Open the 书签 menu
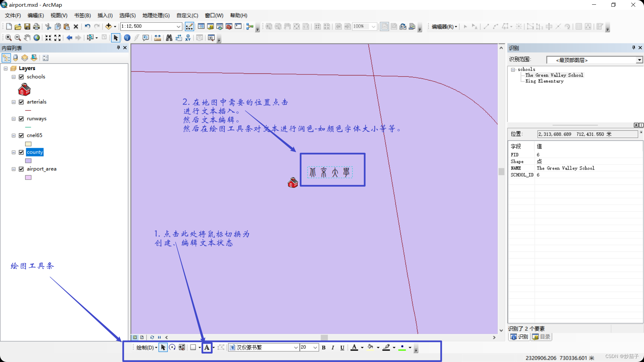Viewport: 644px width, 362px height. point(83,15)
